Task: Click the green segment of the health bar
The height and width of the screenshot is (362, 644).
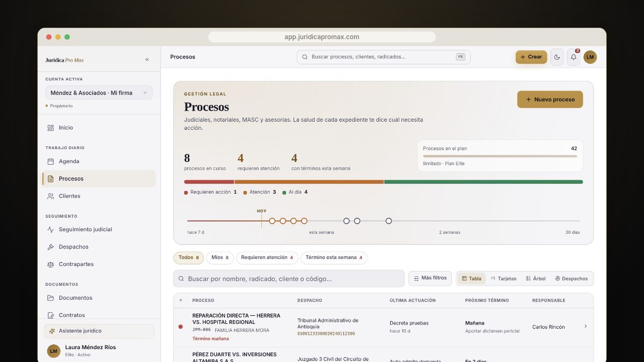Action: click(x=484, y=182)
